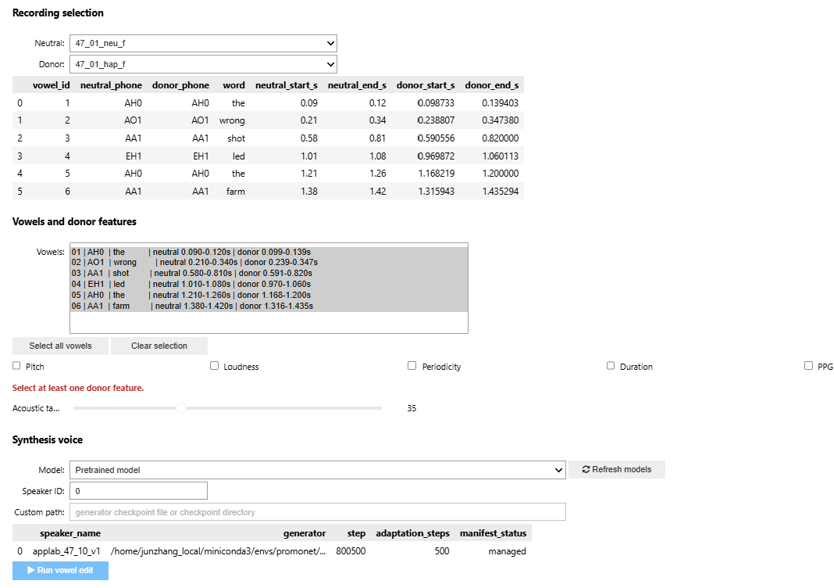Click the acoustic slider value 35
This screenshot has height=588, width=834.
pyautogui.click(x=412, y=409)
